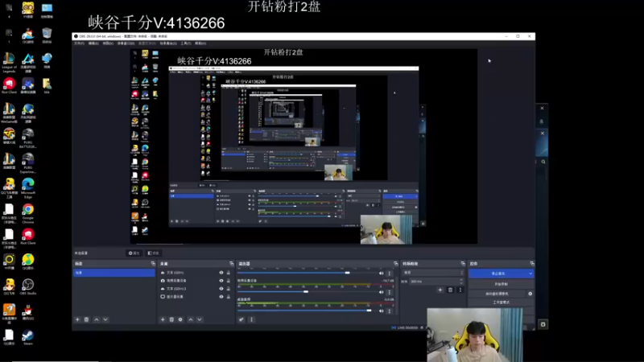Open League of Legends desktop shortcut
644x362 pixels.
pos(9,63)
